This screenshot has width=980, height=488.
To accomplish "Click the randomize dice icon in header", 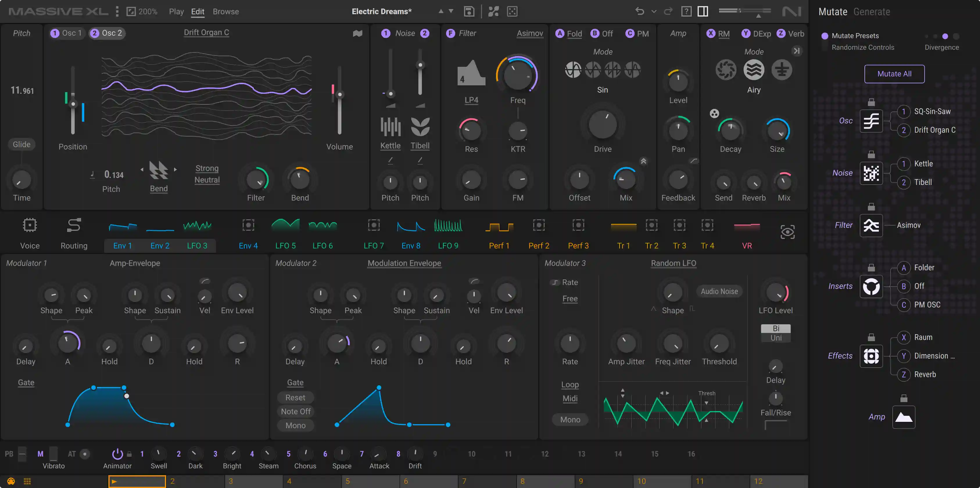I will coord(512,11).
